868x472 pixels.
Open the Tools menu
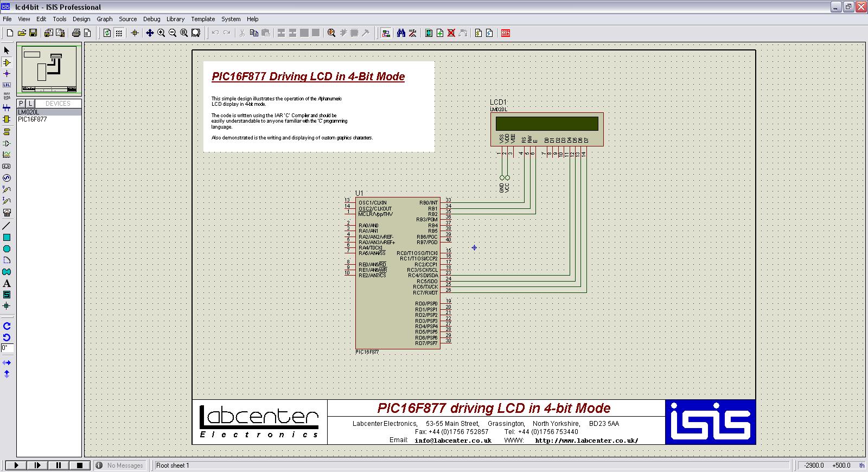[x=60, y=19]
